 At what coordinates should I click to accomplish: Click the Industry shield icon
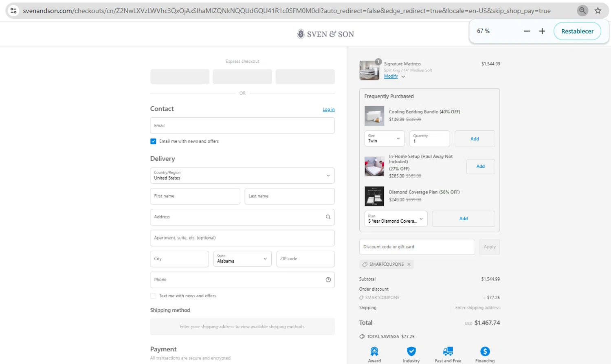(411, 351)
